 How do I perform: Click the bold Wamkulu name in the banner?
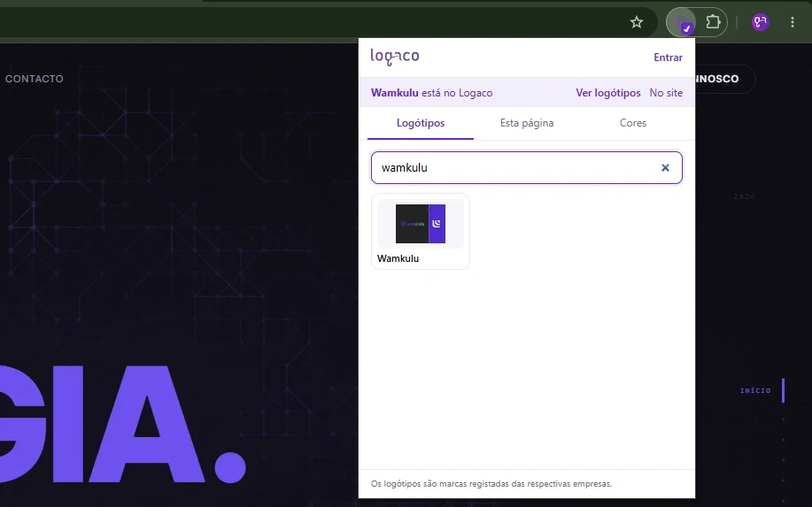395,93
